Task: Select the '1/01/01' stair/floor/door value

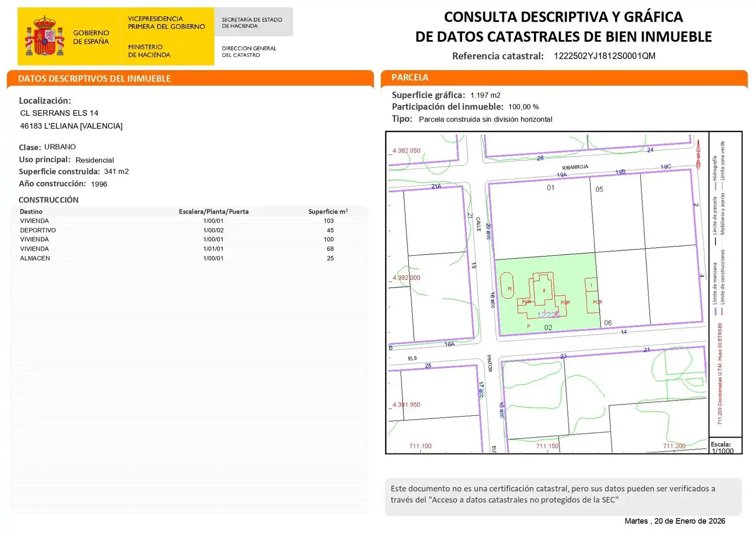Action: [x=213, y=249]
